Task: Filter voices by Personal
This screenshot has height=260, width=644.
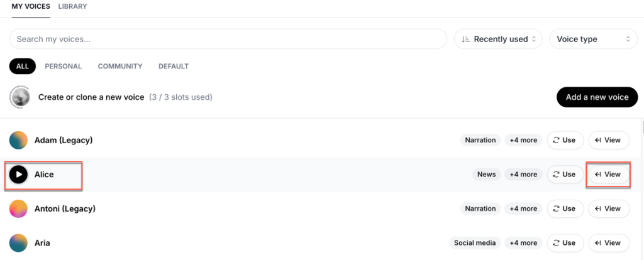Action: click(x=64, y=66)
